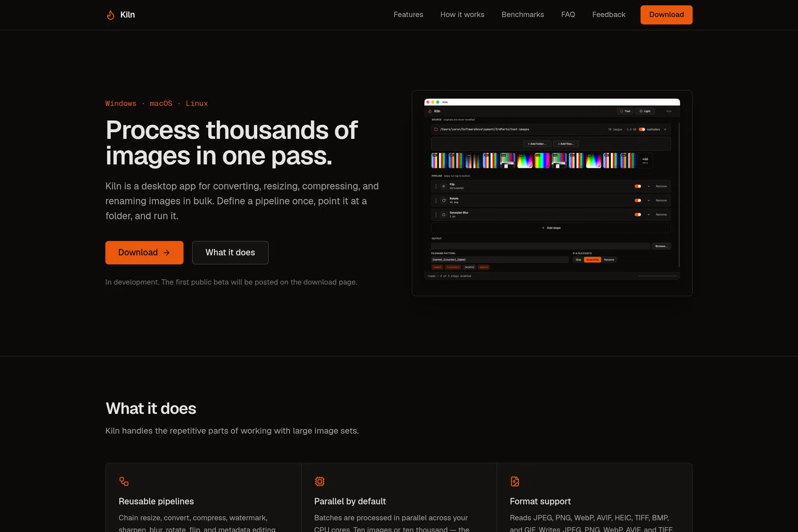Disable the Flip step toggle
798x532 pixels.
pyautogui.click(x=638, y=186)
